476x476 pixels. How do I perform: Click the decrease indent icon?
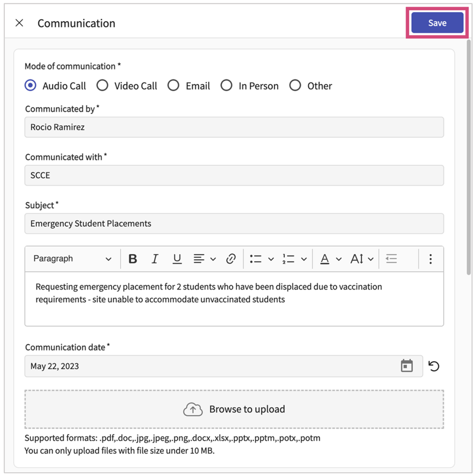[391, 259]
